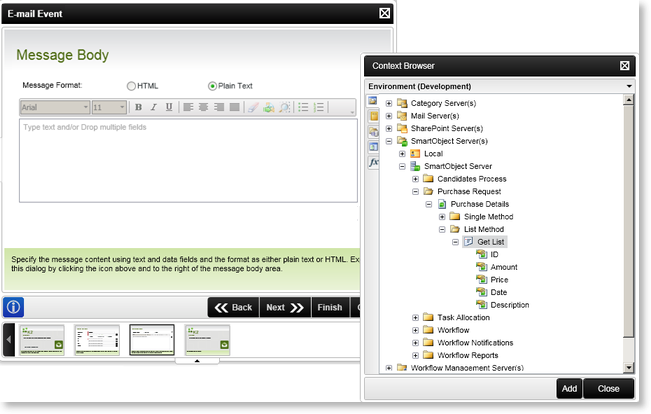
Task: Click the center align text icon
Action: [x=201, y=107]
